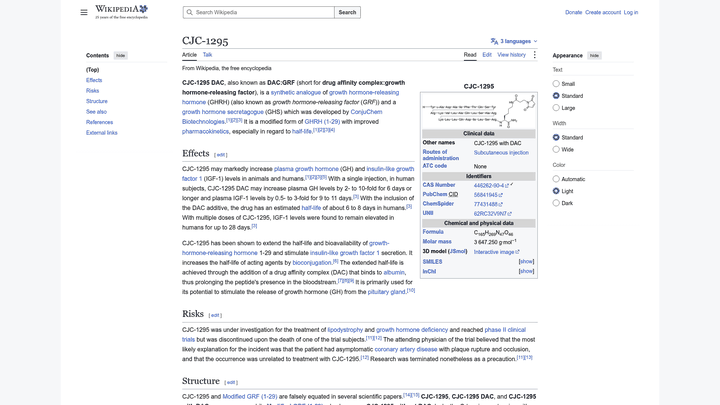Edit the Effects section
This screenshot has width=720, height=405.
pyautogui.click(x=220, y=155)
